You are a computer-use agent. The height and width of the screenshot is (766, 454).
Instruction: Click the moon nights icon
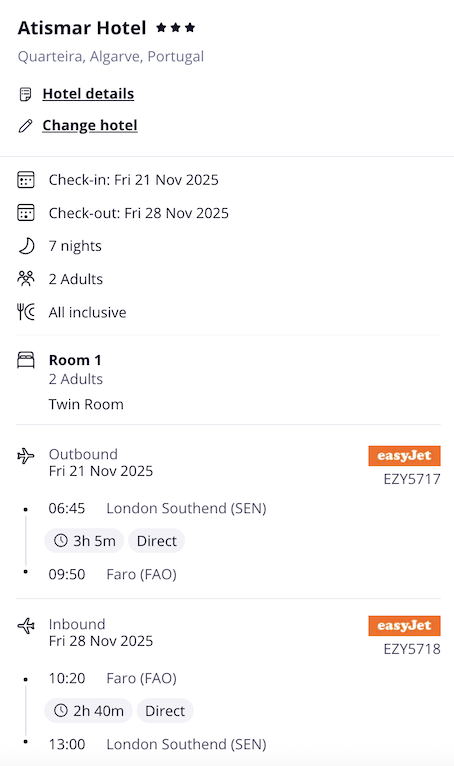(x=26, y=246)
